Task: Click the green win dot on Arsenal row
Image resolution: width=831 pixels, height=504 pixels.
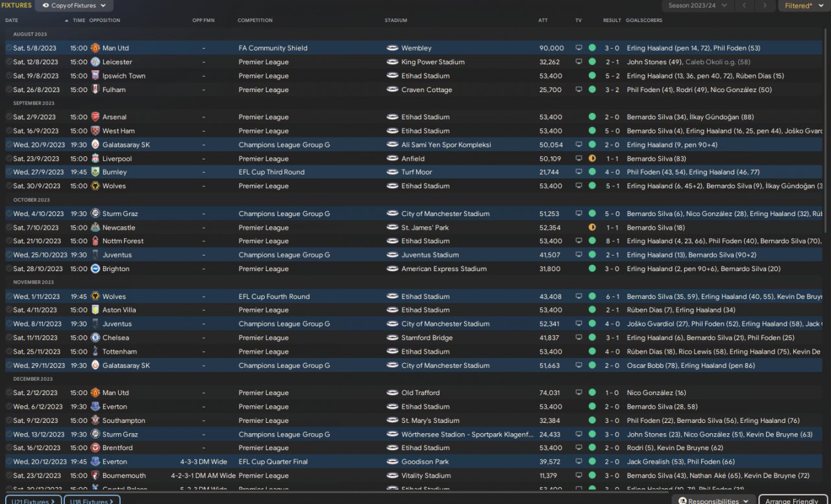Action: point(592,117)
